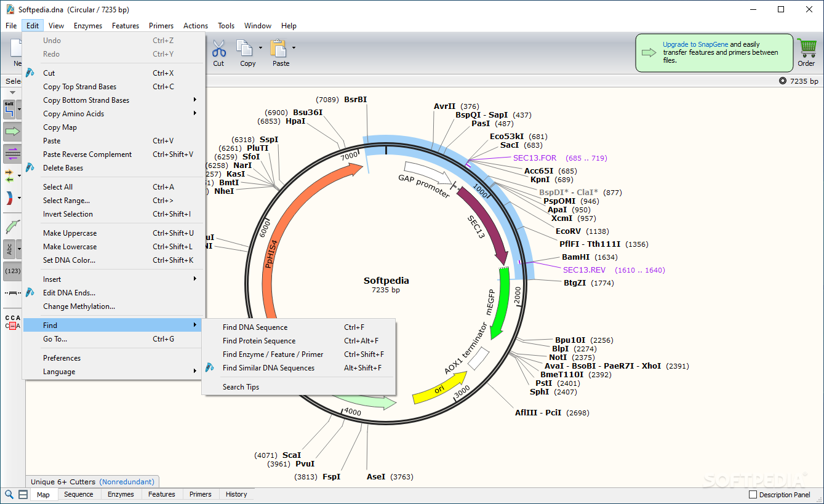Click the split view icon beside magnifier

click(x=23, y=494)
